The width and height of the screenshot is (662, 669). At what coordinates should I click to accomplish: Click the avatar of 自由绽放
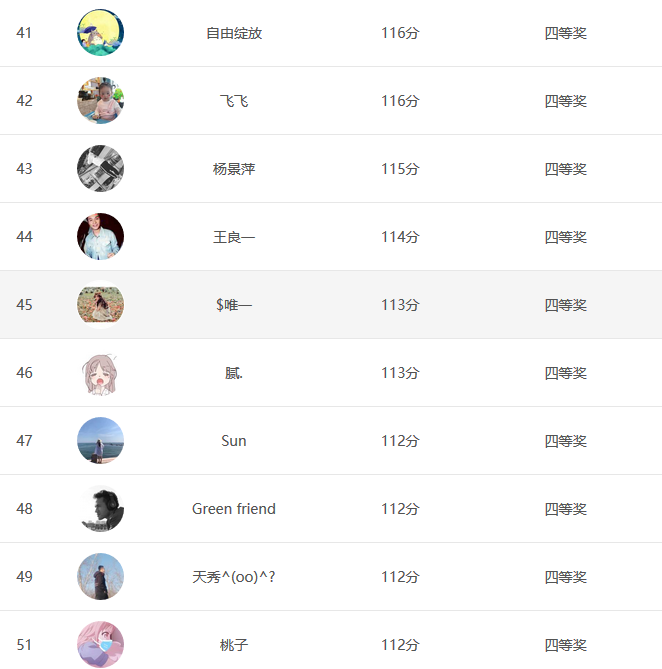(100, 33)
